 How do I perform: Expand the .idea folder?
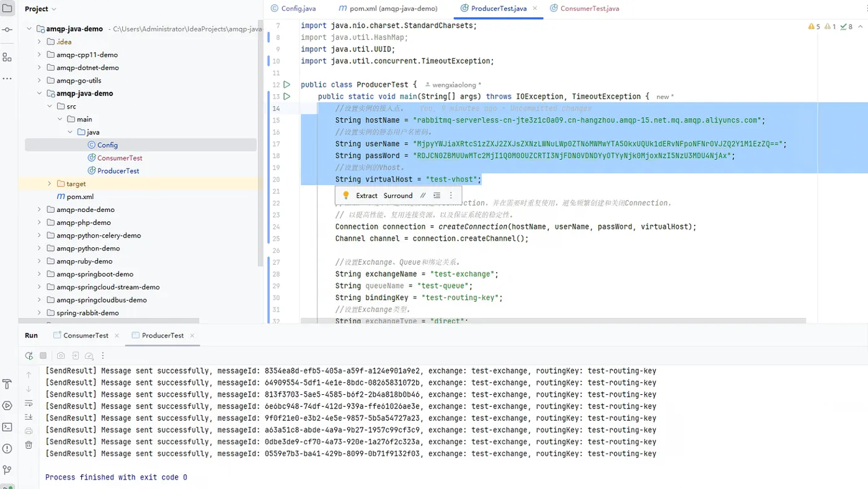pyautogui.click(x=39, y=42)
